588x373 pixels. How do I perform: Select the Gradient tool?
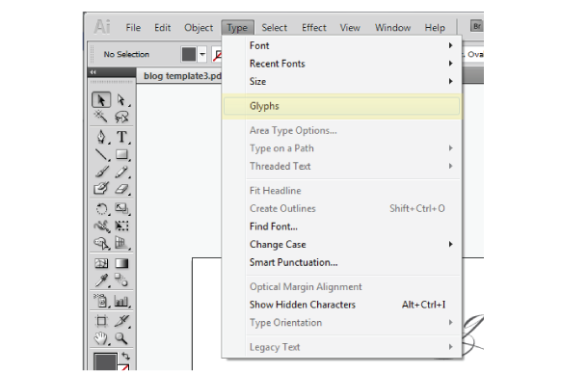(121, 263)
